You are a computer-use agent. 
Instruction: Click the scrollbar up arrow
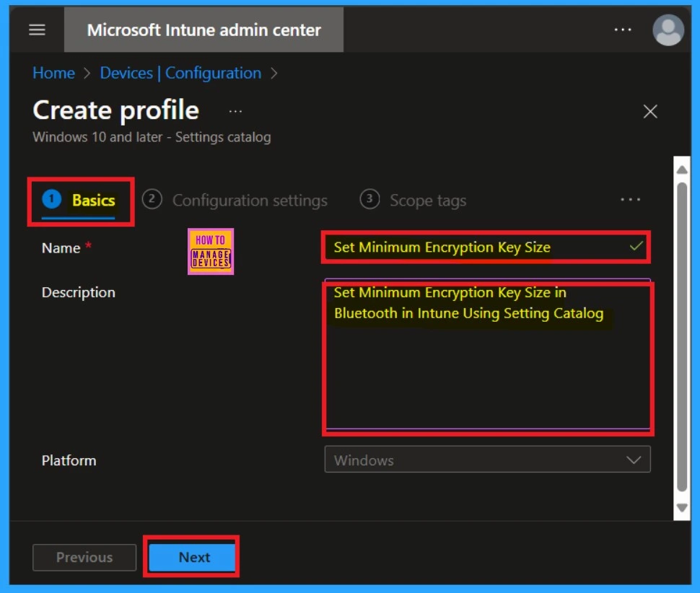(682, 170)
